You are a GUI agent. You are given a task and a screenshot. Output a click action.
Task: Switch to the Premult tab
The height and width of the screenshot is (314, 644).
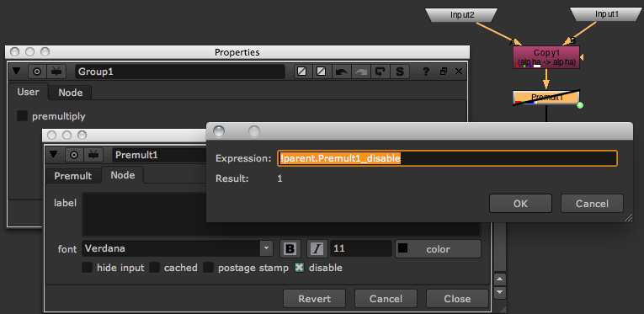click(x=73, y=176)
